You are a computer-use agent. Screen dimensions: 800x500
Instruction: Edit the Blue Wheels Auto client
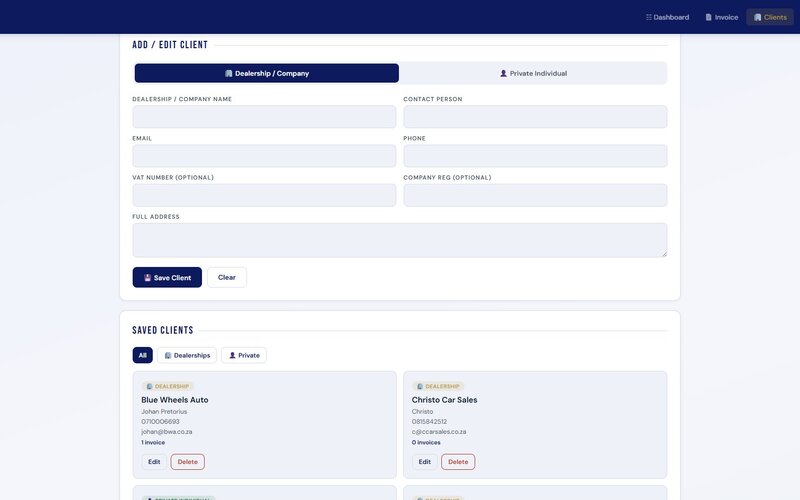coord(154,462)
